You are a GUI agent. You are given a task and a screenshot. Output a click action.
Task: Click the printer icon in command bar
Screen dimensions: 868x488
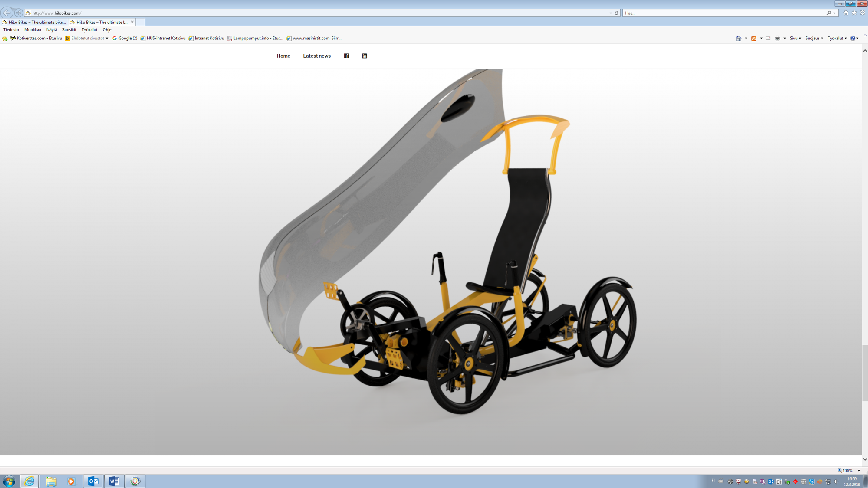click(777, 39)
